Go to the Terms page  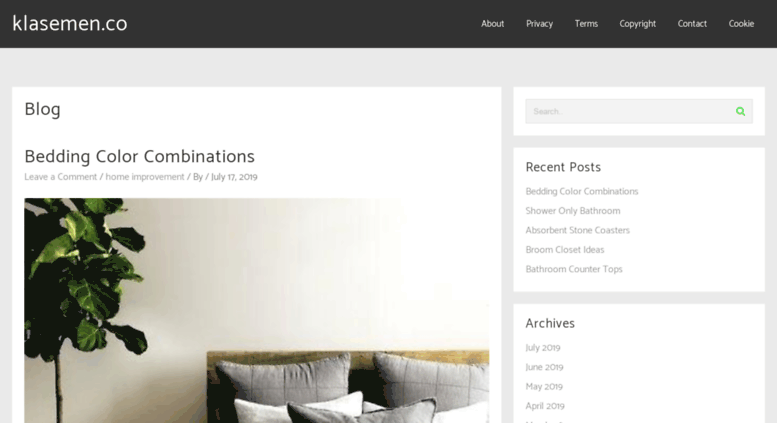pos(586,24)
